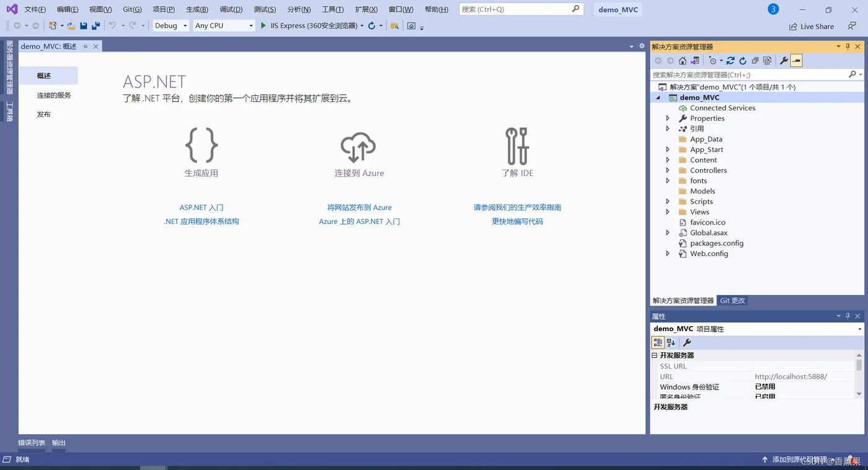Click the Home icon in Solution Explorer toolbar
Image resolution: width=868 pixels, height=470 pixels.
tap(683, 61)
